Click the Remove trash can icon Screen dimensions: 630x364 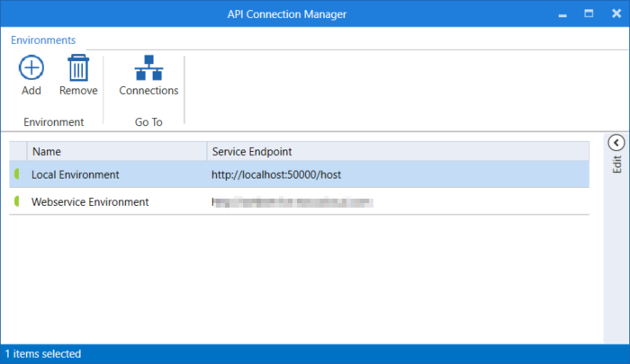78,68
